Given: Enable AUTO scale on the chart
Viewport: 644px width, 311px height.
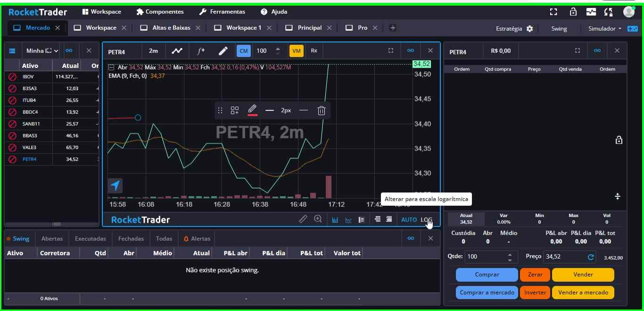Looking at the screenshot, I should [x=409, y=219].
